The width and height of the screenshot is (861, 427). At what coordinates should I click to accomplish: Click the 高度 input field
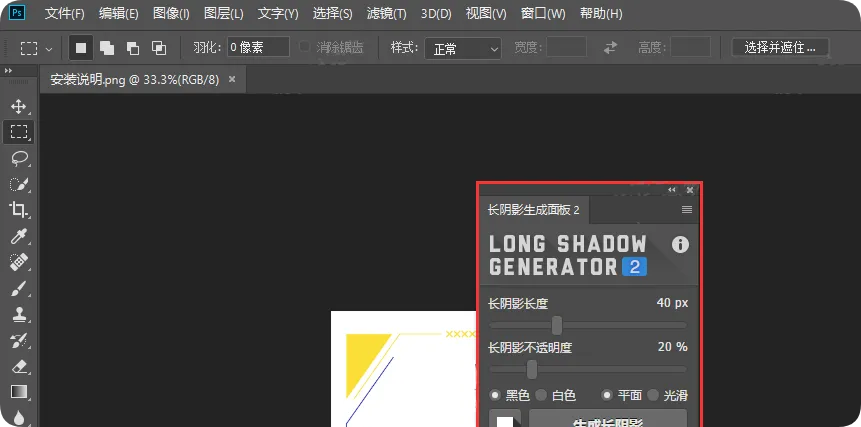pos(691,47)
